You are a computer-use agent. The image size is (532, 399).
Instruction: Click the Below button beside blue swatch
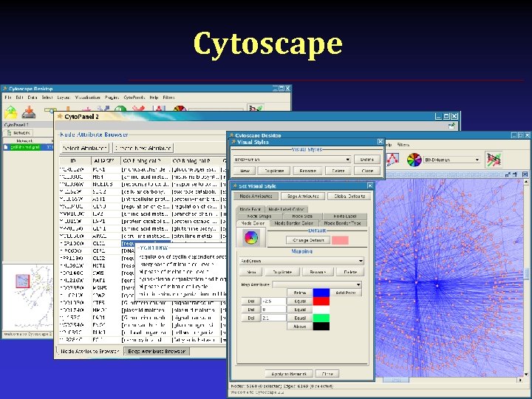pyautogui.click(x=299, y=293)
